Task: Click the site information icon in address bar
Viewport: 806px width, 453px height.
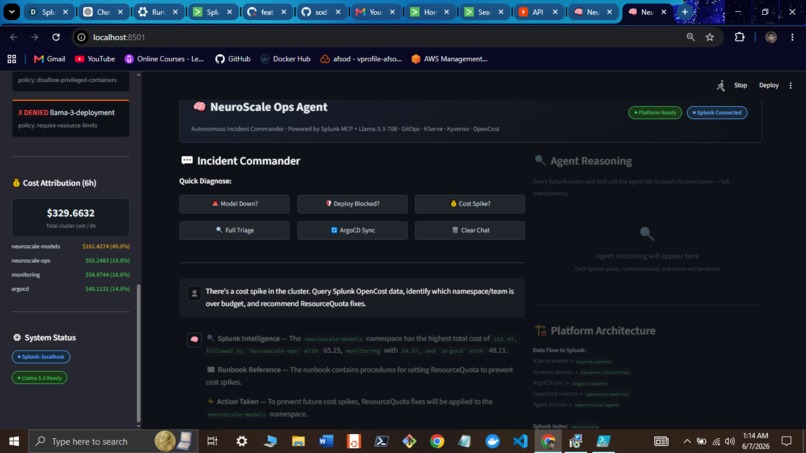Action: 81,37
